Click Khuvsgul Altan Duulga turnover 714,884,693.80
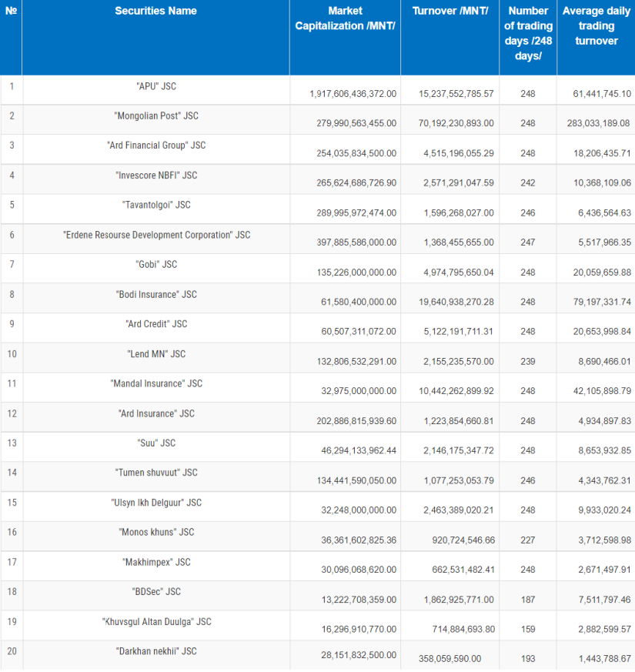Screen dimensions: 635x672 point(463,630)
